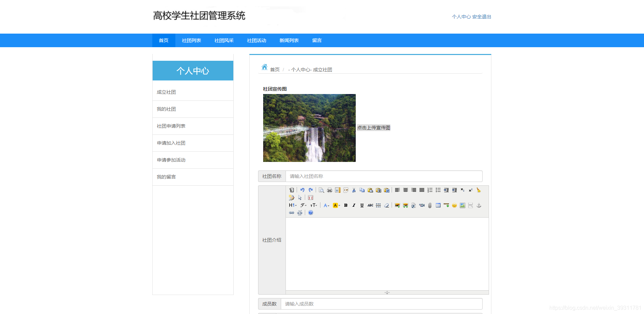
Task: Redo the edit in editor toolbar
Action: pos(311,190)
